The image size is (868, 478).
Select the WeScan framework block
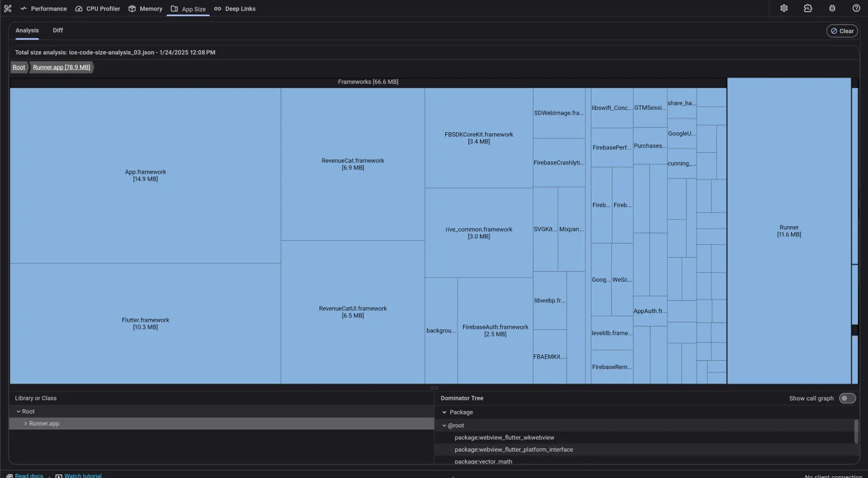click(x=622, y=280)
